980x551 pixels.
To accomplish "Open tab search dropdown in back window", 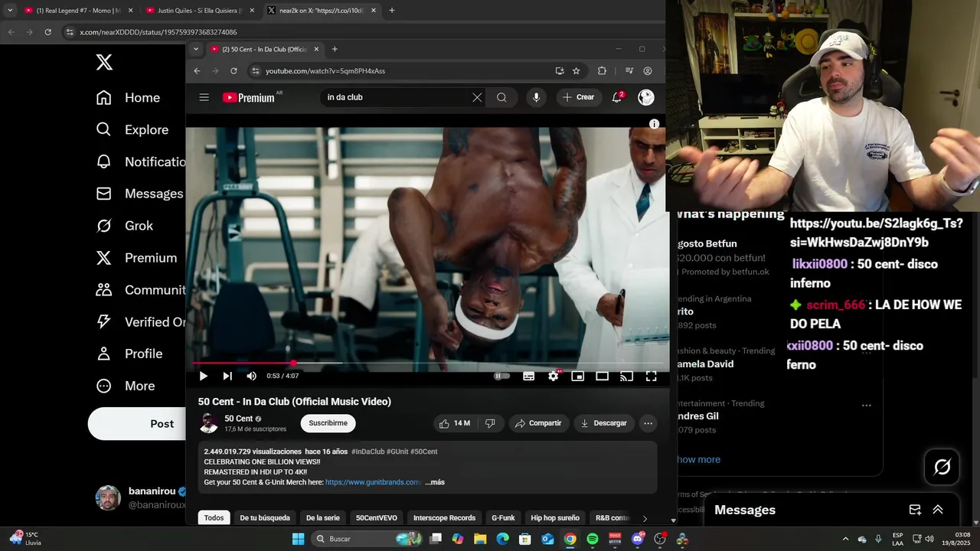I will click(10, 11).
